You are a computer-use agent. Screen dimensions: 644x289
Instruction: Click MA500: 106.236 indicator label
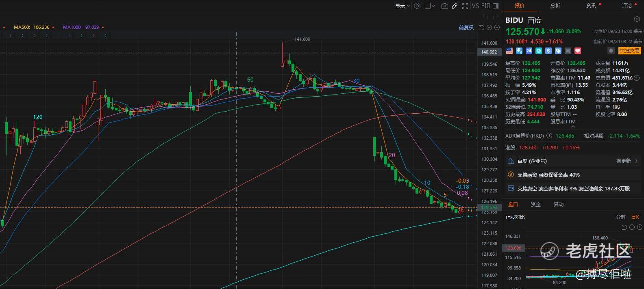[31, 28]
